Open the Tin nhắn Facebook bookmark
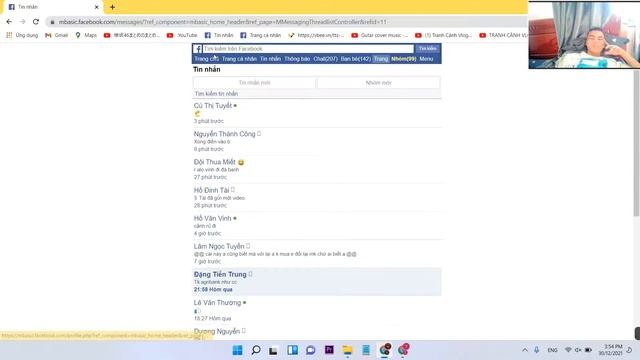Screen dimensions: 640x360 click(x=219, y=36)
